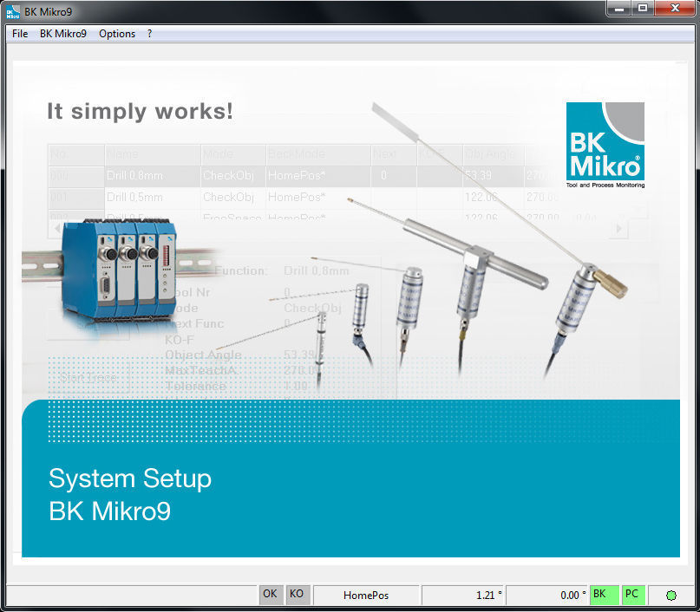Toggle the green PC connection indicator

632,595
